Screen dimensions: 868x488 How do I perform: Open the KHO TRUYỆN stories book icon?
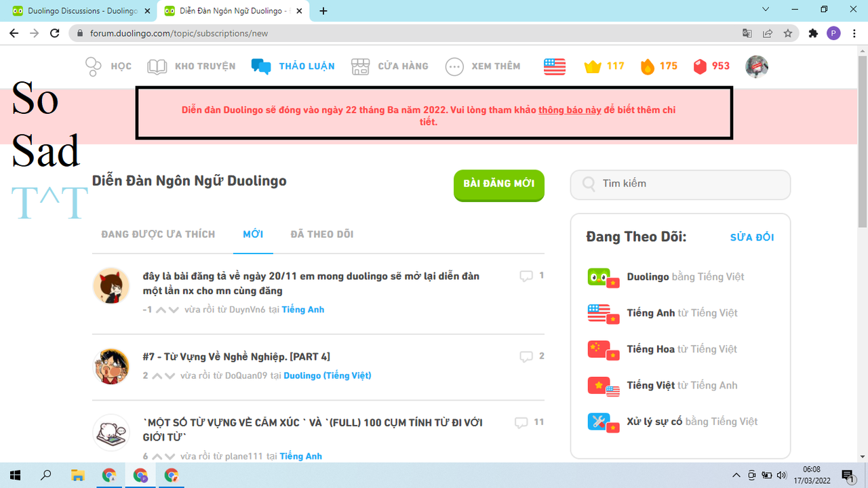click(x=157, y=66)
